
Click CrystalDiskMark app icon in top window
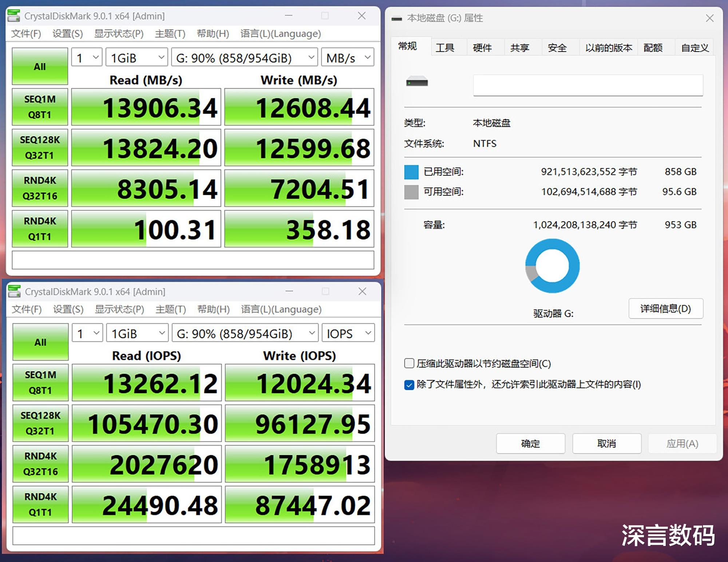(x=14, y=16)
